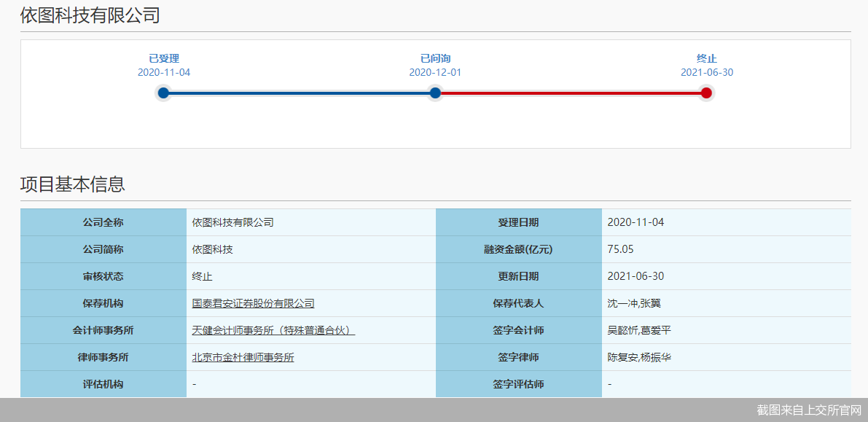Open the 天健会计师事务所（特殊普通合伙） link

273,331
